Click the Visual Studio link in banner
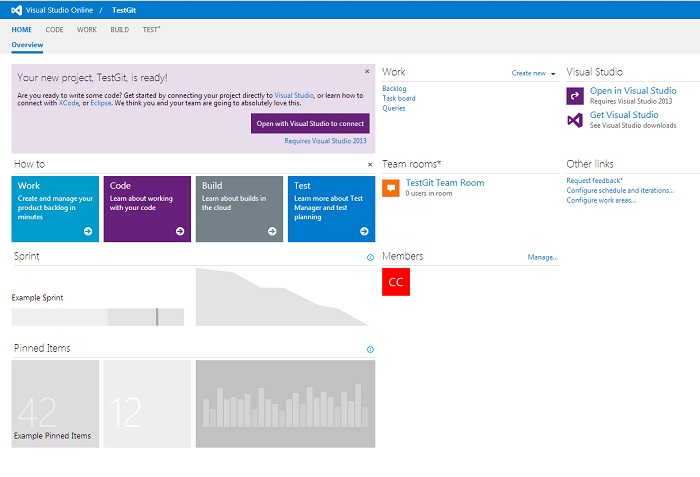This screenshot has width=700, height=477. (x=294, y=95)
